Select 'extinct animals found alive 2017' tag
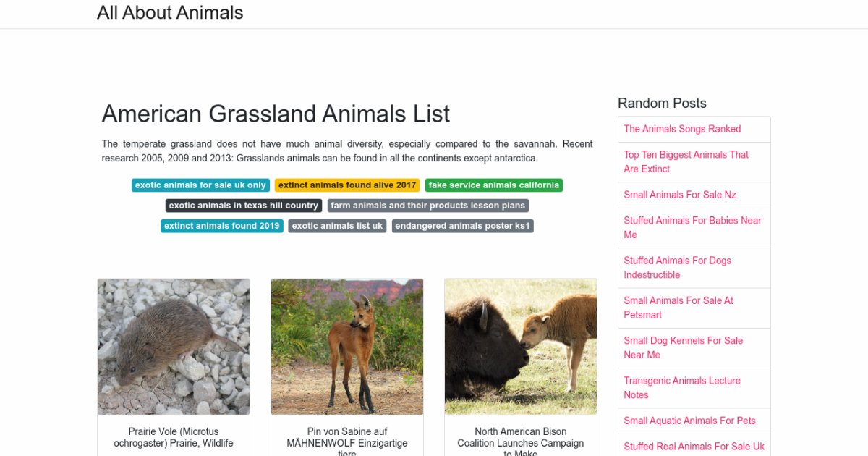Screen dimensions: 868x456 pyautogui.click(x=347, y=185)
